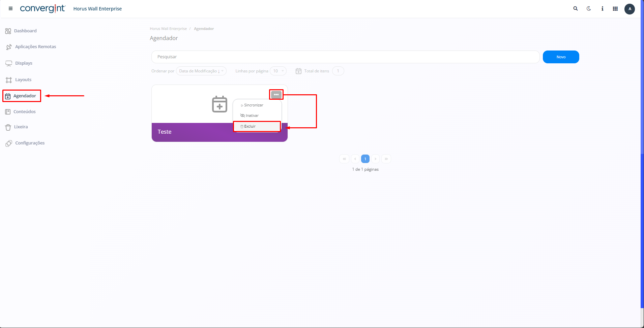Expand the Ordenar por dropdown

coord(201,71)
